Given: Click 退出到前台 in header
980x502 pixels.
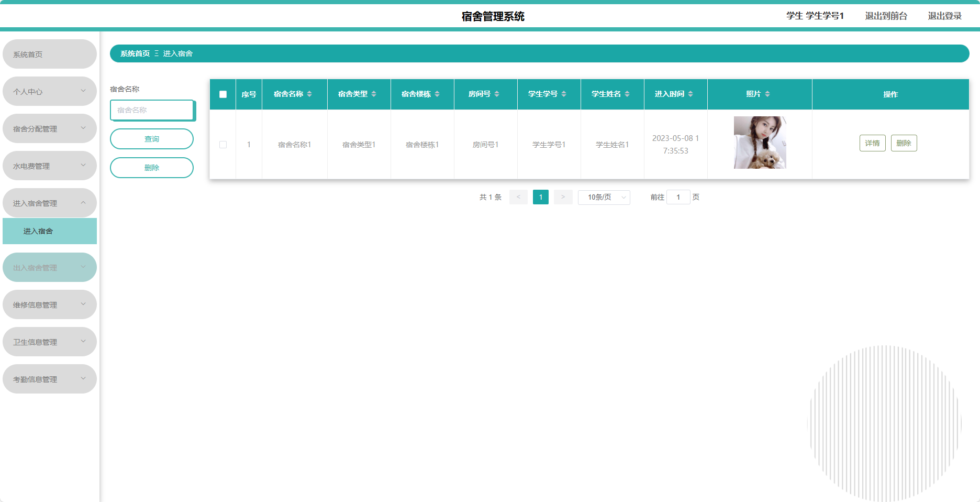Looking at the screenshot, I should click(886, 16).
